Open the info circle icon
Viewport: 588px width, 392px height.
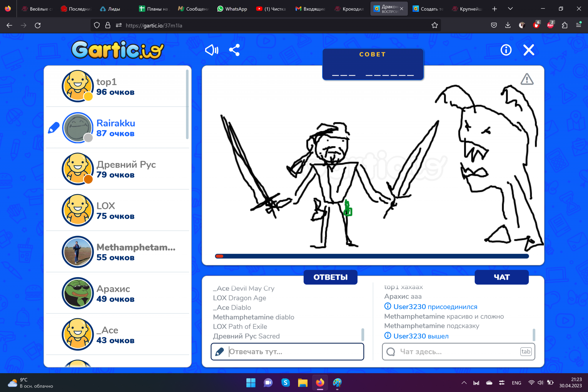coord(506,50)
